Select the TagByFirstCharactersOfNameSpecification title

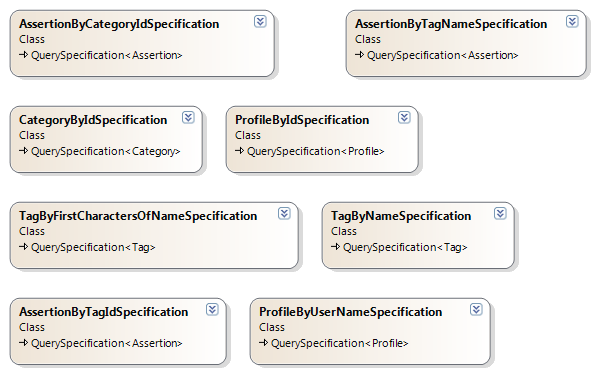click(138, 216)
